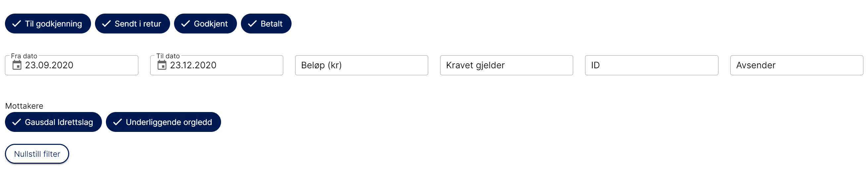Toggle the Til godkjenning status filter

[48, 24]
